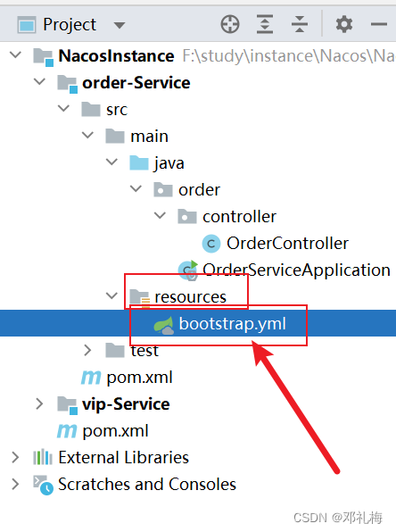396x532 pixels.
Task: Expand the External Libraries node chevron
Action: (x=15, y=457)
